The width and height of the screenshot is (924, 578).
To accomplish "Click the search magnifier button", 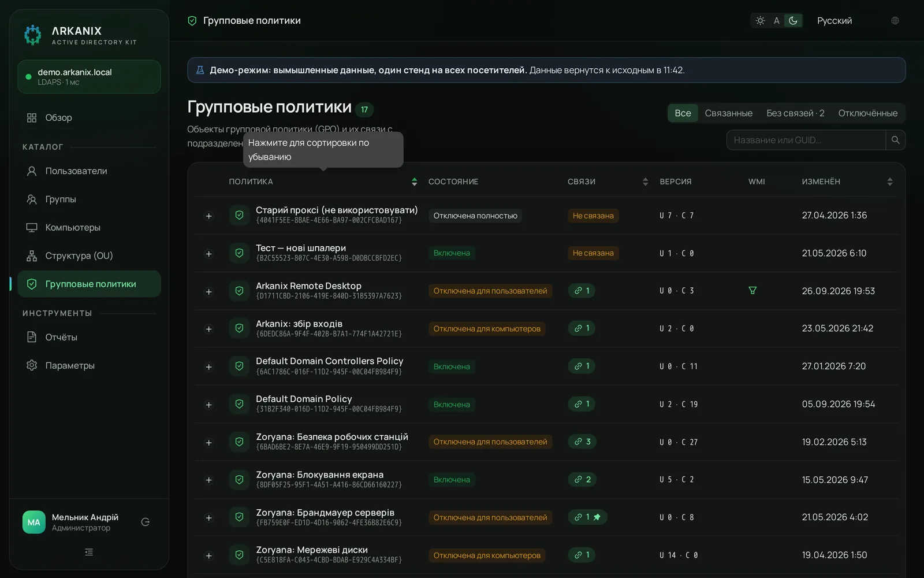I will pos(896,140).
